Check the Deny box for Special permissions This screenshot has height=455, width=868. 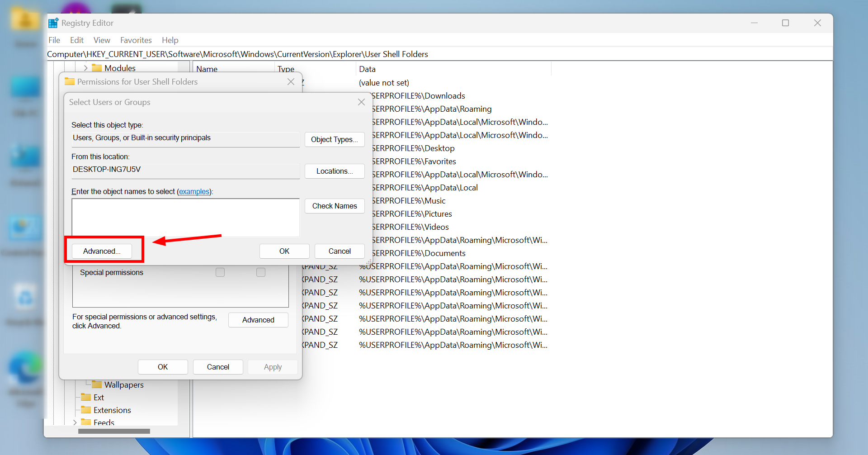coord(260,272)
